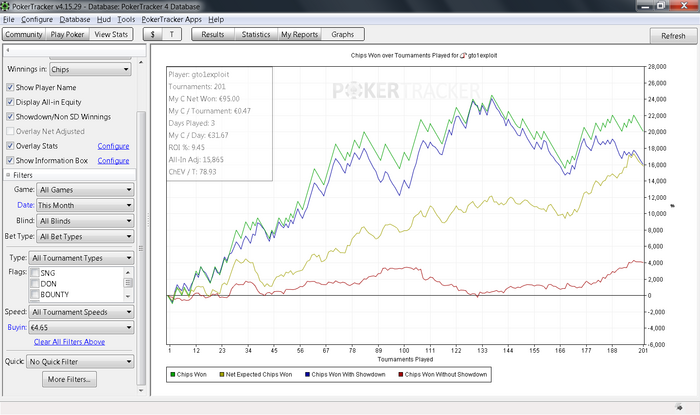The image size is (700, 415).
Task: Switch to the Community tab
Action: 24,34
